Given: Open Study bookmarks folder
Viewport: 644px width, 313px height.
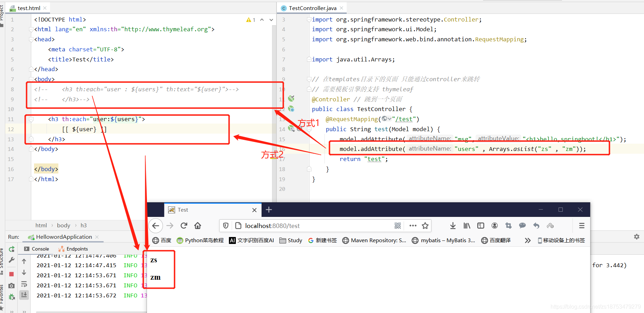Looking at the screenshot, I should [291, 240].
